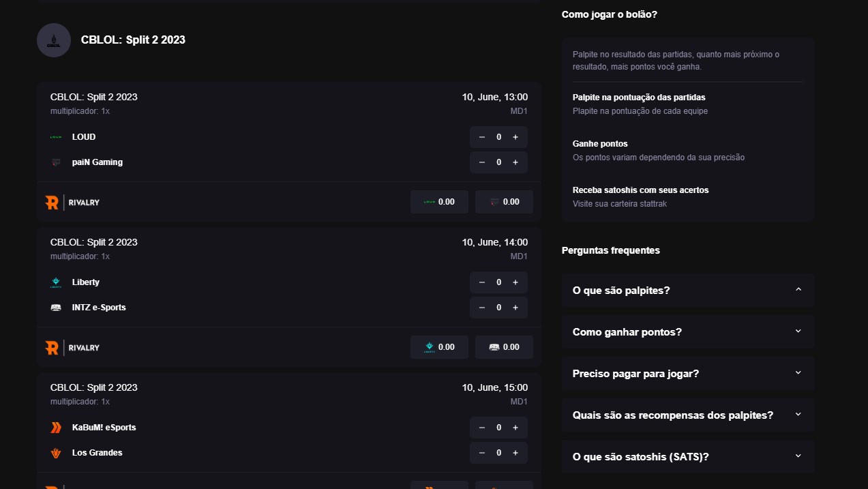This screenshot has width=868, height=489.
Task: Click the LOUD 0.00 odds button
Action: point(439,201)
